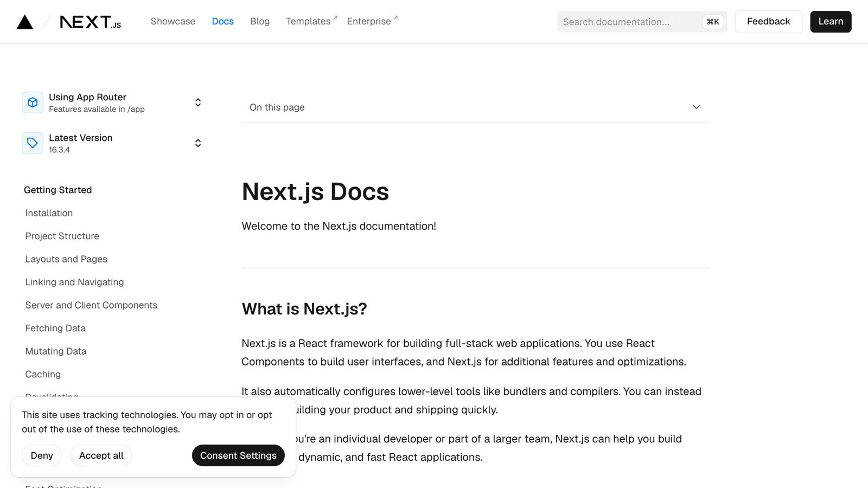This screenshot has width=868, height=488.
Task: Click the Learn button
Action: [831, 22]
